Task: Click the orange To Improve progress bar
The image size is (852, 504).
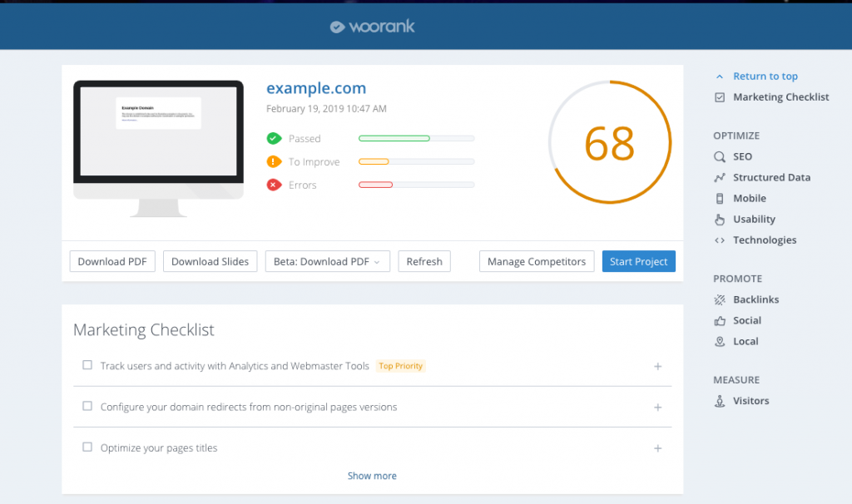Action: tap(417, 162)
